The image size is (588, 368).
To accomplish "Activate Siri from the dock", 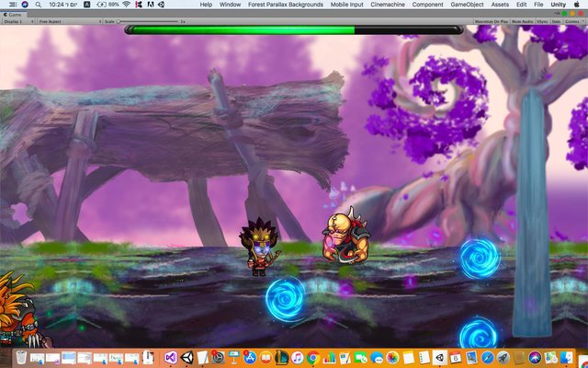I will 535,357.
